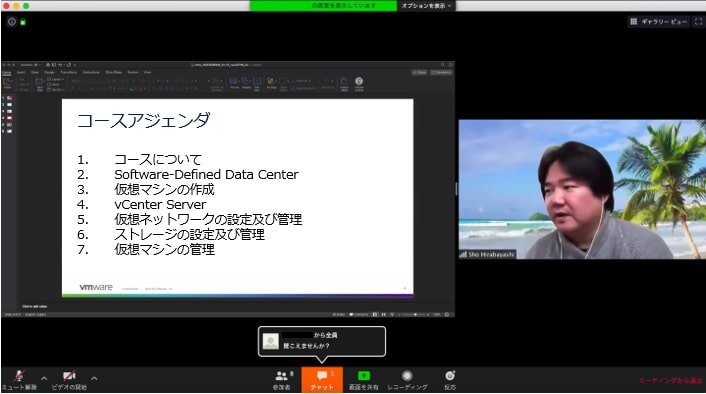Screen dimensions: 706x394
Task: Switch to slide sorter view icon
Action: tap(384, 314)
